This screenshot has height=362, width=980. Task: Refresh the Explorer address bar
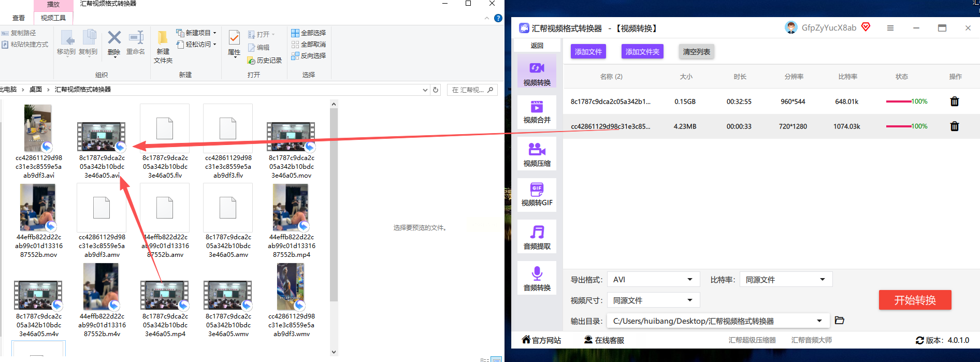436,90
